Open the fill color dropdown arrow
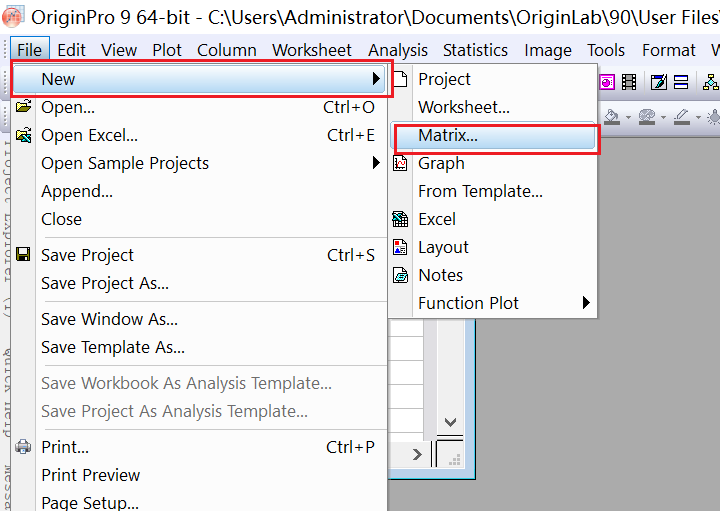The width and height of the screenshot is (720, 511). coord(628,118)
